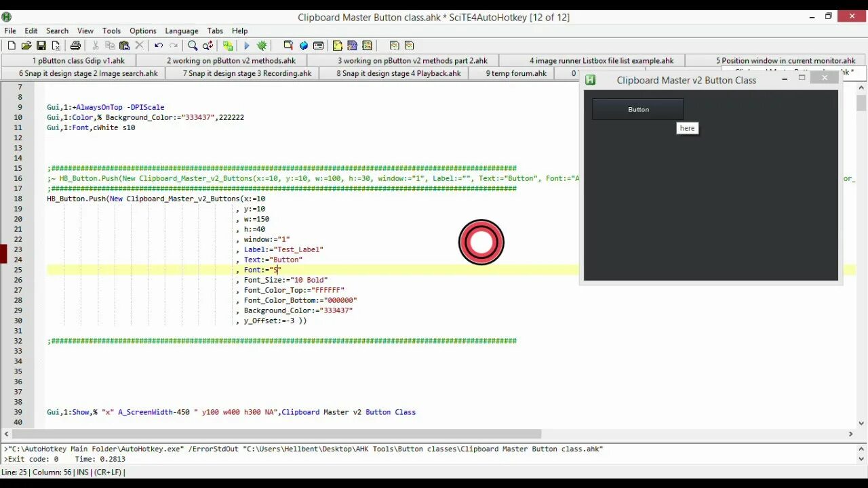Redo edit arrow icon
Screen dimensions: 868x488
[174, 45]
